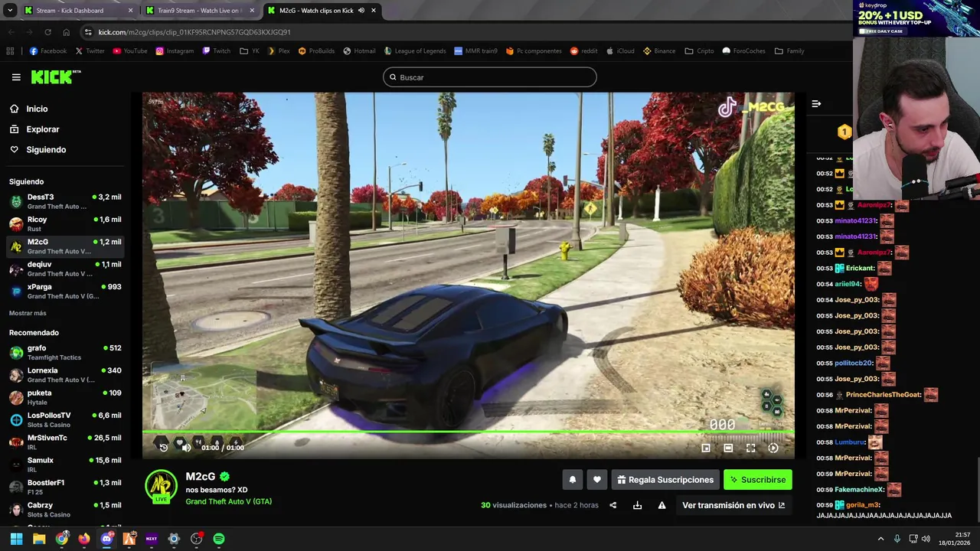Screen dimensions: 980x551
Task: Open DessT3 channel in following list
Action: tap(65, 202)
